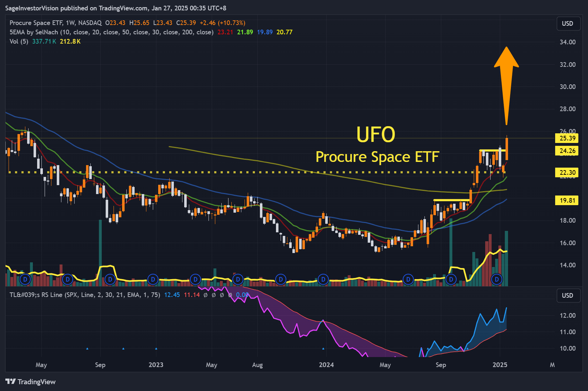This screenshot has width=588, height=391.
Task: Click the 'Aug' label on the time axis
Action: 257,365
